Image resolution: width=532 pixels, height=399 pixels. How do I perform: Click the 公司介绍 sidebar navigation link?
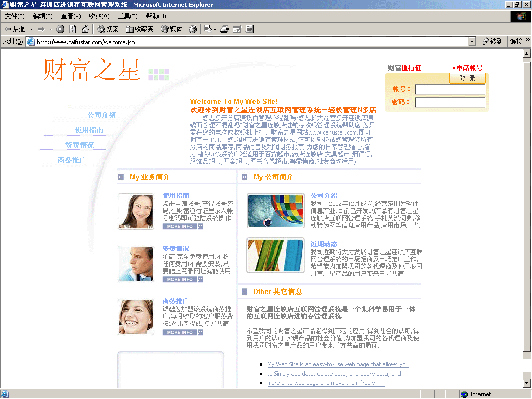101,115
